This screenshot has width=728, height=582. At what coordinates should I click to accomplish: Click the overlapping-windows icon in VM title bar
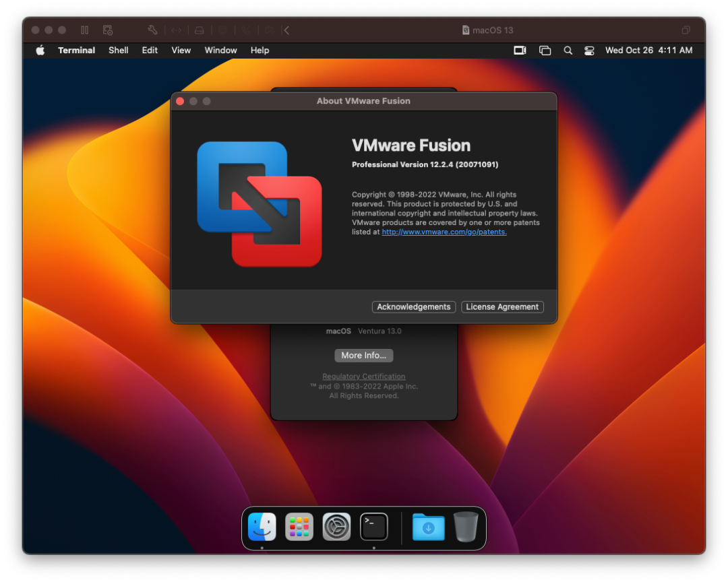[686, 30]
